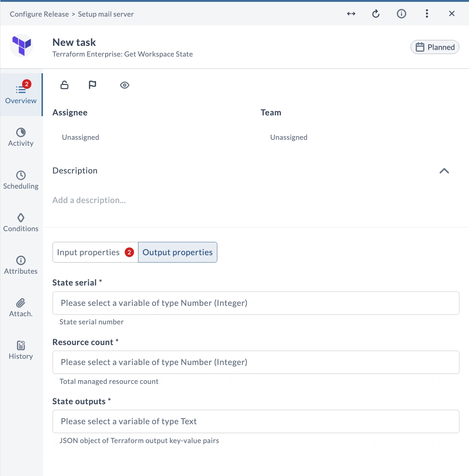Open the Attributes sidebar tab

click(x=21, y=265)
